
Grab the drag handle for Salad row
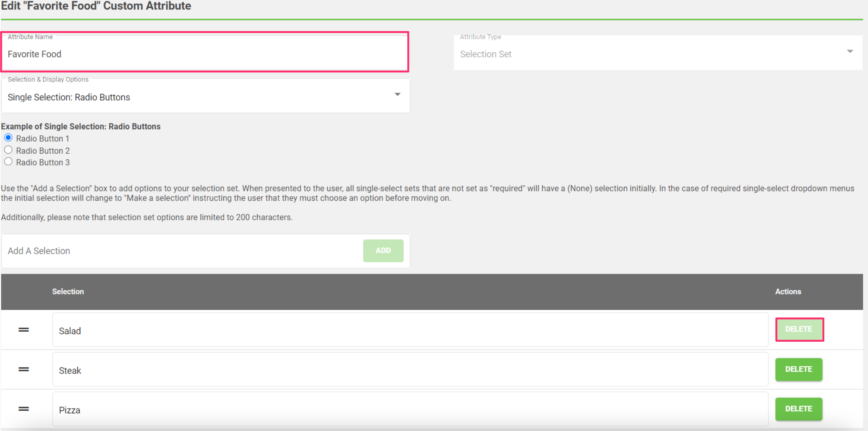pos(23,330)
